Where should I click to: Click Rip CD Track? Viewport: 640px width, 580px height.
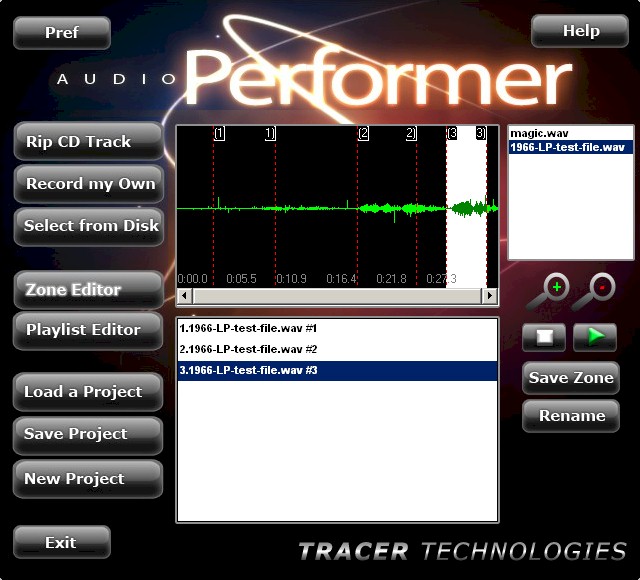pos(89,141)
